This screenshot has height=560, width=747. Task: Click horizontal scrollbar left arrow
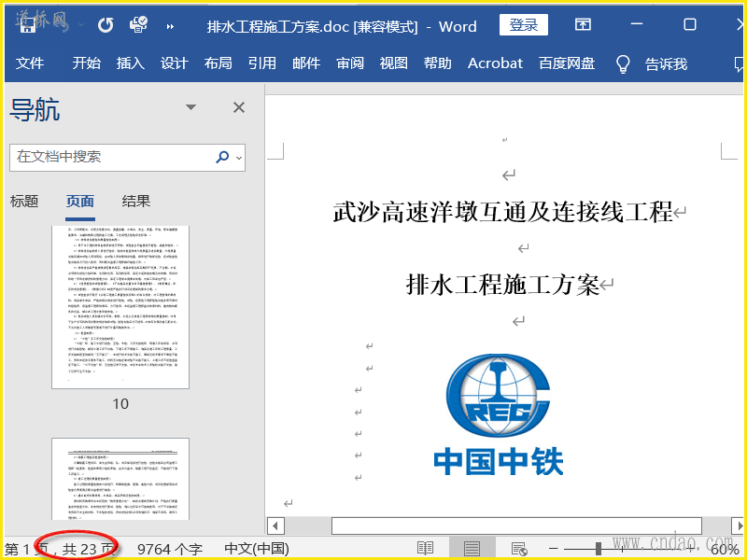tap(275, 526)
